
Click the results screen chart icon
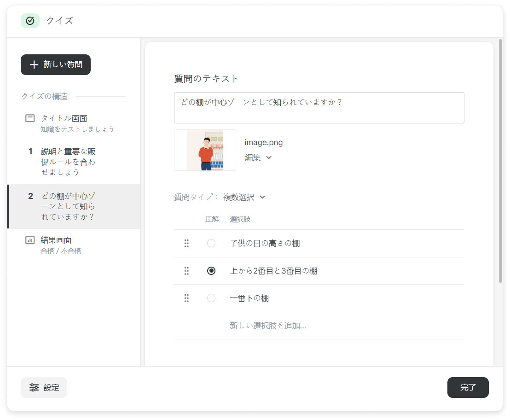coord(30,240)
